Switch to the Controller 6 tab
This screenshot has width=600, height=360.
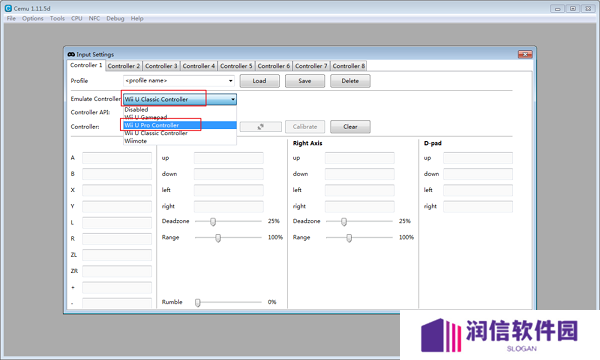(274, 66)
